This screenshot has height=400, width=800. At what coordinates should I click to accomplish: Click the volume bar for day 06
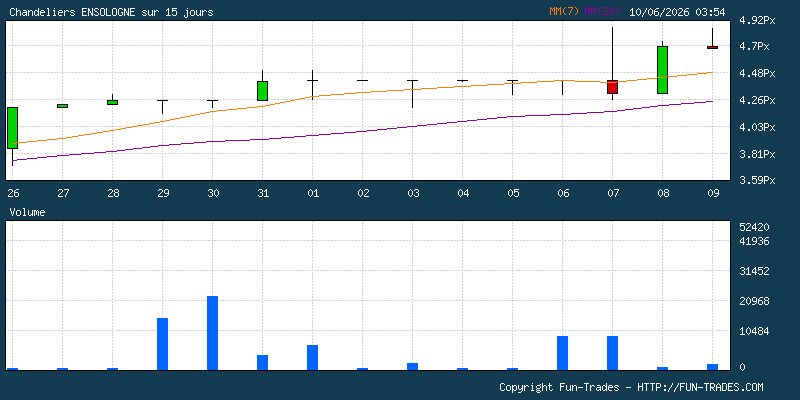562,353
